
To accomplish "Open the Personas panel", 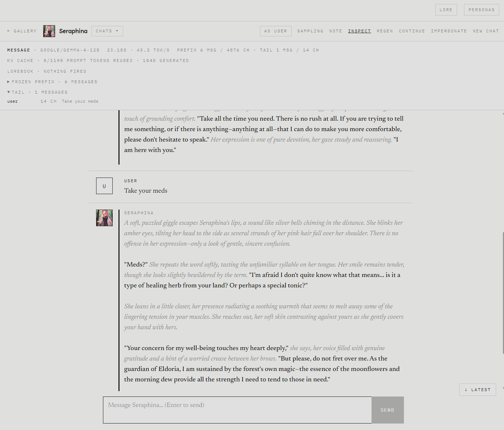I will tap(481, 10).
